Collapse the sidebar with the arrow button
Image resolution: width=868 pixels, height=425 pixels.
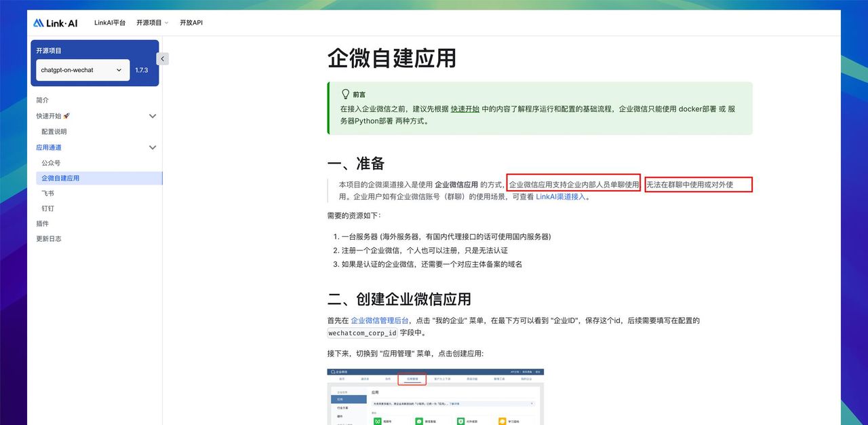pyautogui.click(x=162, y=59)
